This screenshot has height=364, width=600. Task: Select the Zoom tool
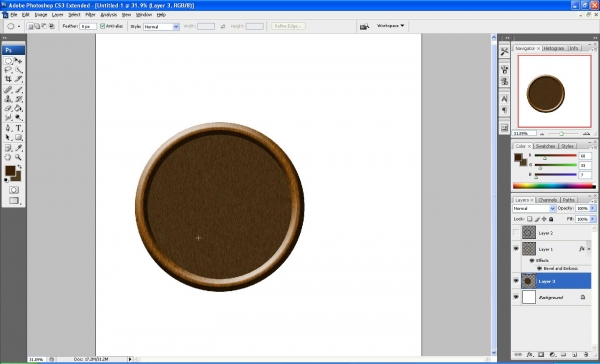(x=18, y=157)
